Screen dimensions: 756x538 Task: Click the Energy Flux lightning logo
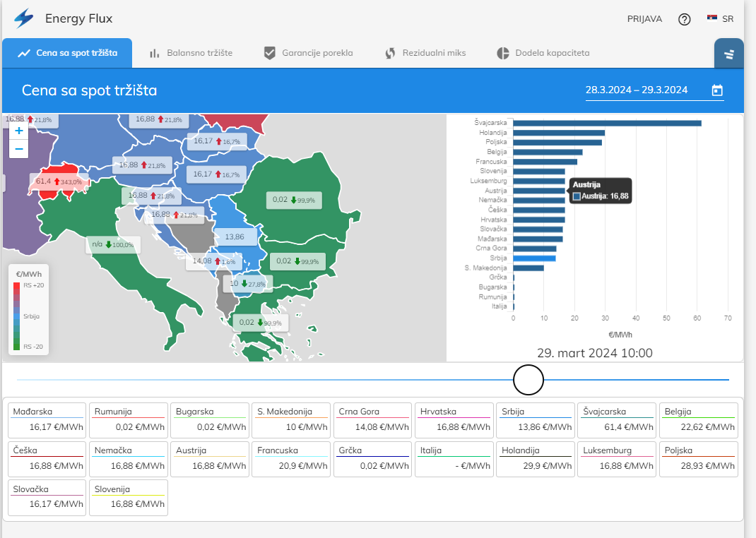tap(24, 19)
